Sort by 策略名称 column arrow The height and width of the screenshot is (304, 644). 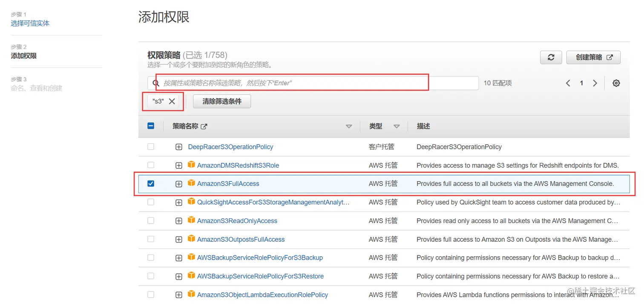pos(349,127)
